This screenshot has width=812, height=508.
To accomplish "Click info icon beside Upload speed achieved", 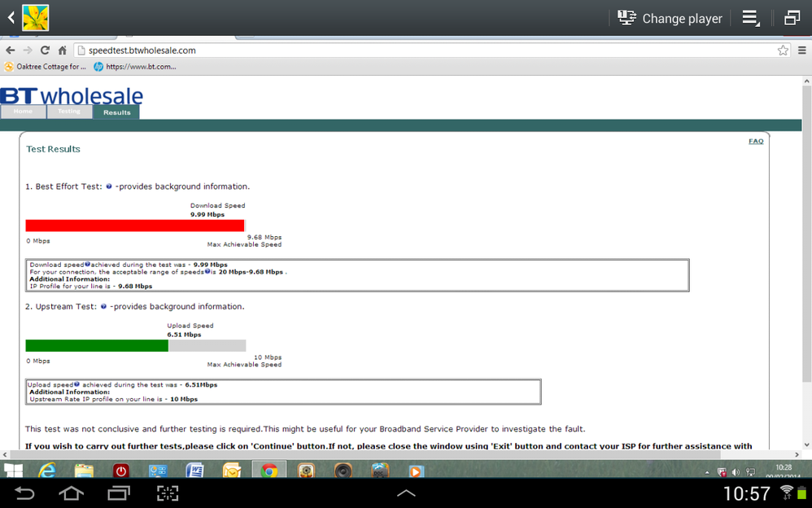I will pyautogui.click(x=76, y=384).
